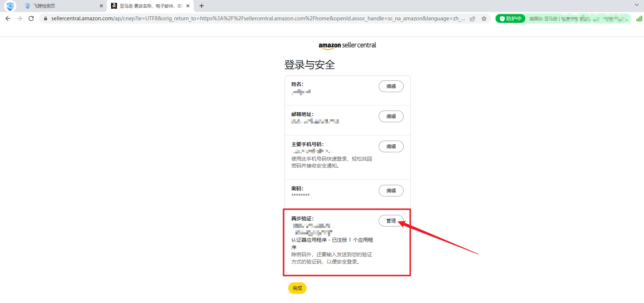This screenshot has height=303, width=644.
Task: Open a new tab with the plus icon
Action: coord(202,6)
